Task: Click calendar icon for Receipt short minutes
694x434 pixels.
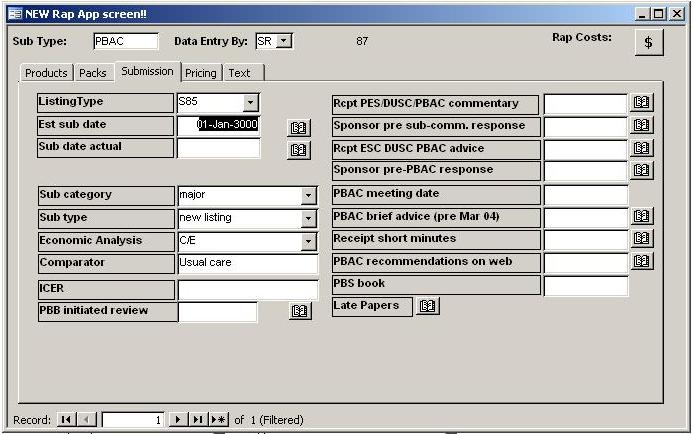Action: click(642, 238)
